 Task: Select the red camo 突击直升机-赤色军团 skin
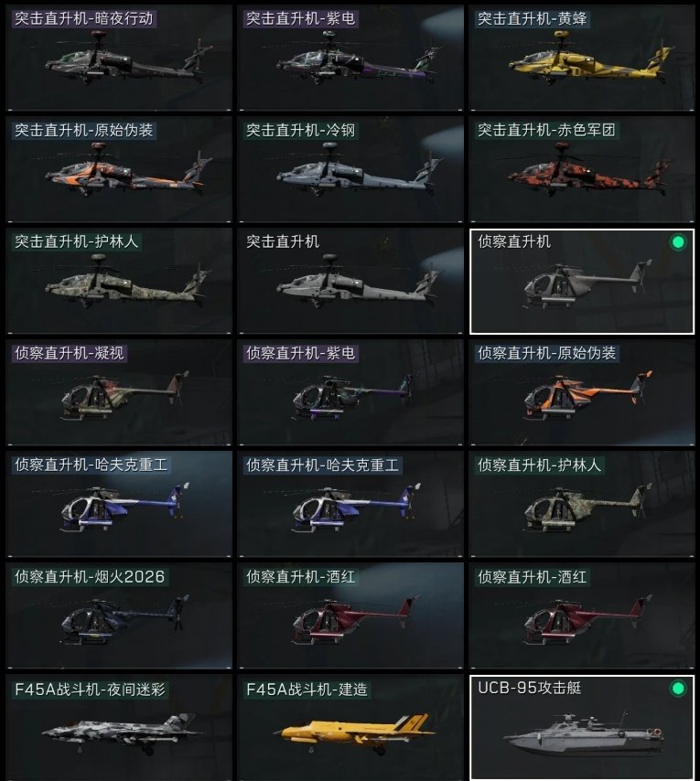click(582, 169)
